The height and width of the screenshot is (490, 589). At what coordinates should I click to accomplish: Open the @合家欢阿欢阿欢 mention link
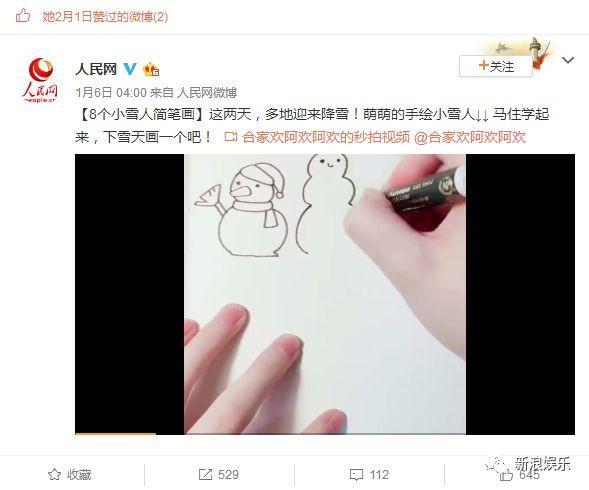[x=470, y=137]
